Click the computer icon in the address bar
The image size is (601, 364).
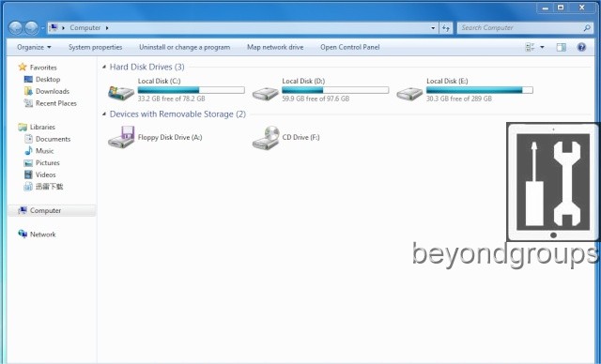point(54,27)
